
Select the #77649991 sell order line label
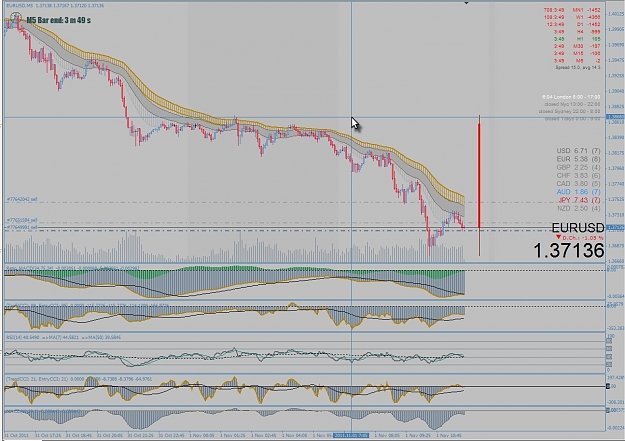[22, 227]
